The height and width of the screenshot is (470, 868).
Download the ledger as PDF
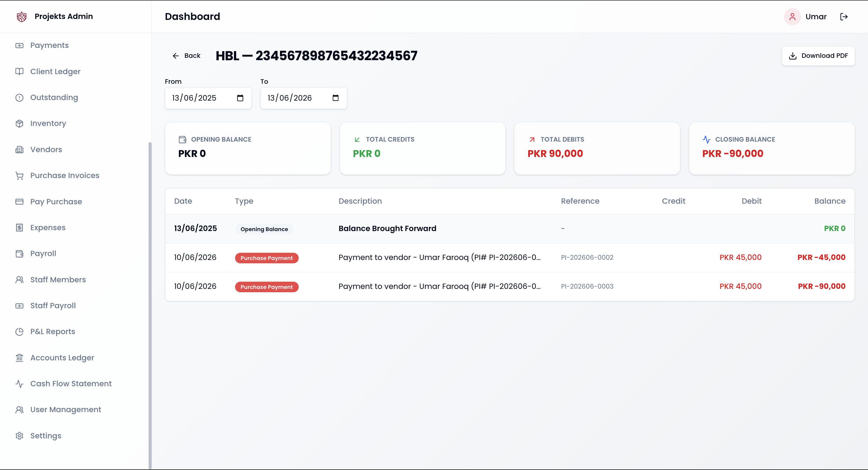pyautogui.click(x=818, y=56)
